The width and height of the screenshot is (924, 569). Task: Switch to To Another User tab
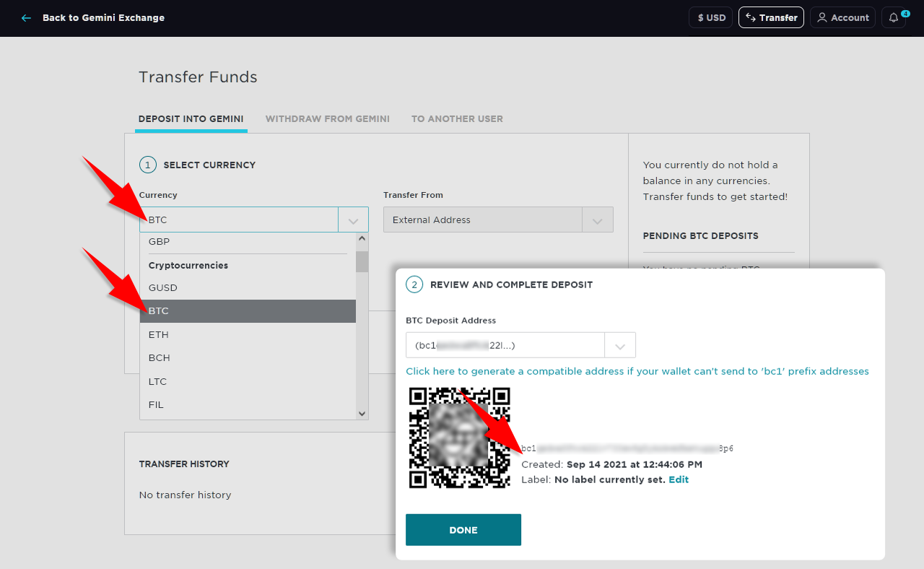pyautogui.click(x=457, y=119)
